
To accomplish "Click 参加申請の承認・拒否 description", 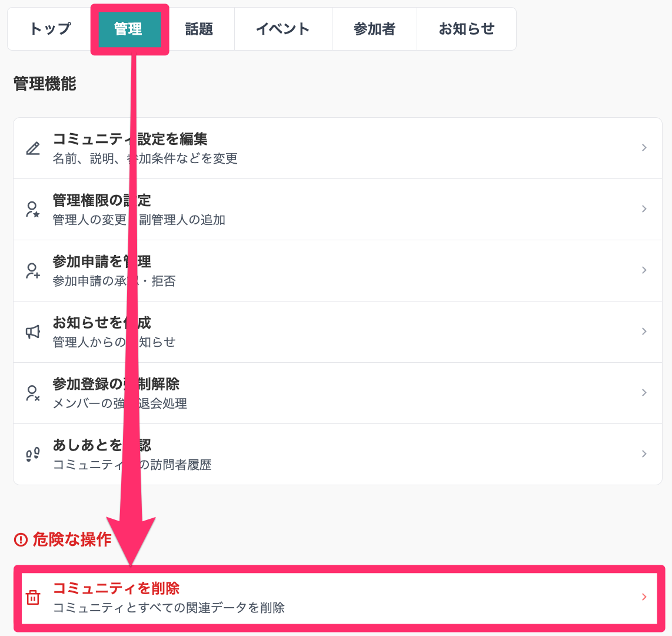I will pyautogui.click(x=114, y=281).
